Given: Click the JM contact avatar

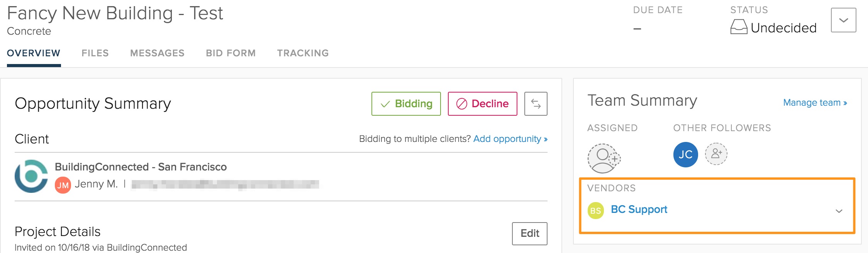Looking at the screenshot, I should [x=63, y=185].
